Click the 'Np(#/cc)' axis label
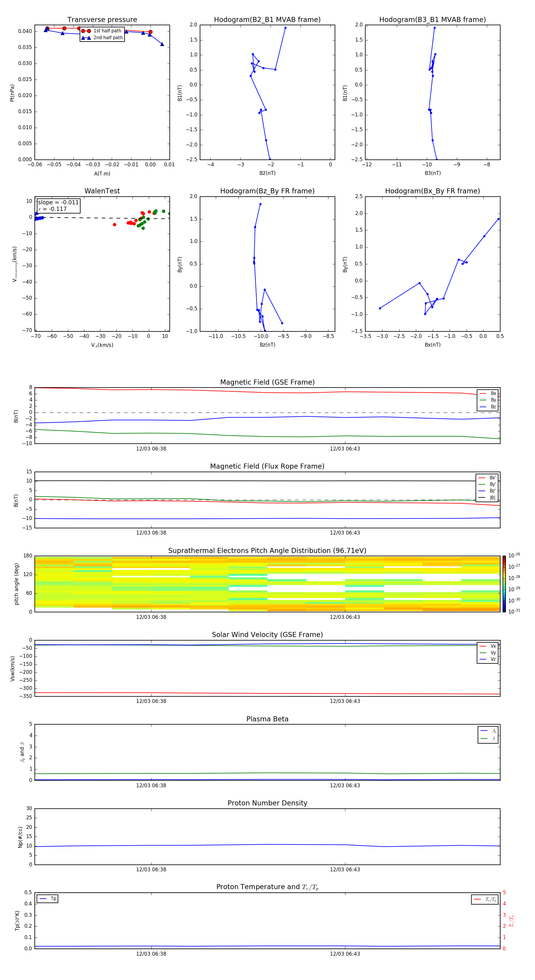Screen dimensions: 535x980 point(20,837)
